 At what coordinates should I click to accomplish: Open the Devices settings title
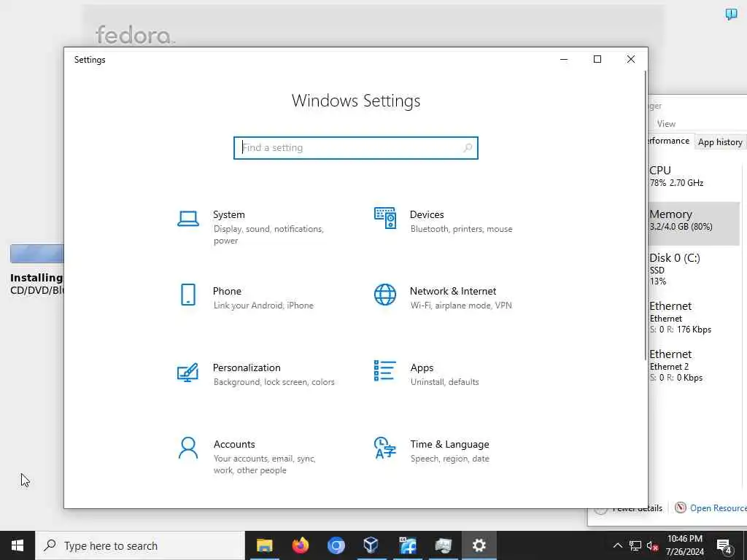(427, 214)
